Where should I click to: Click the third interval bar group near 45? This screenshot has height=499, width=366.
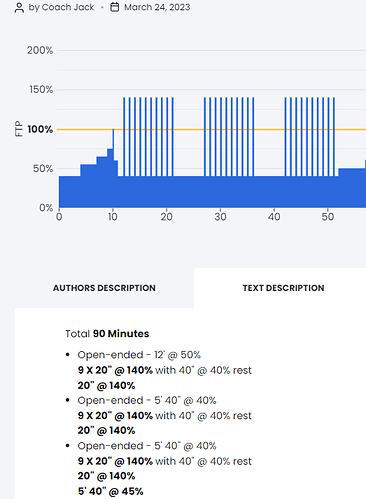click(x=310, y=137)
